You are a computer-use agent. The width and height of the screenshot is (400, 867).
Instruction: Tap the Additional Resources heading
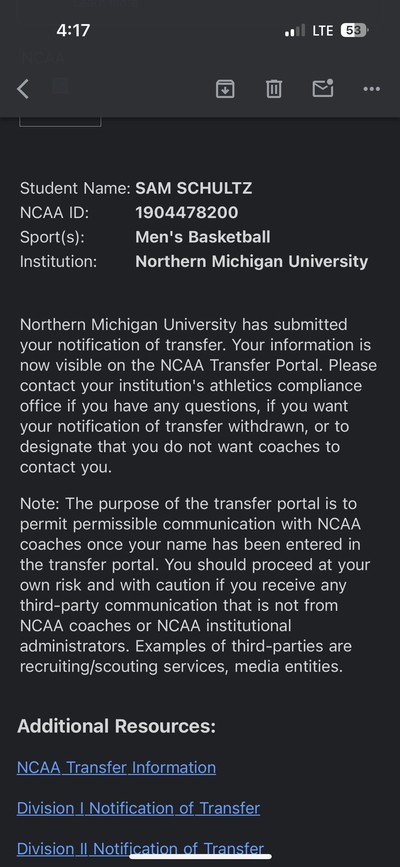click(x=116, y=726)
